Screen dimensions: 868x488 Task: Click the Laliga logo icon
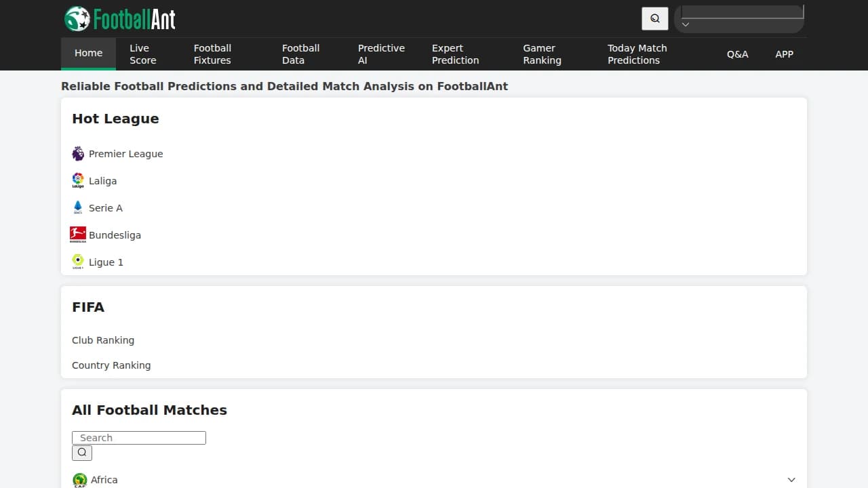[x=78, y=181]
